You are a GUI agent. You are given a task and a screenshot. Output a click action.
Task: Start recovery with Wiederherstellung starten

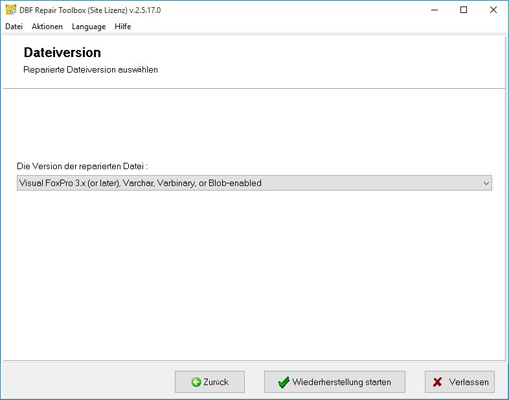point(335,382)
